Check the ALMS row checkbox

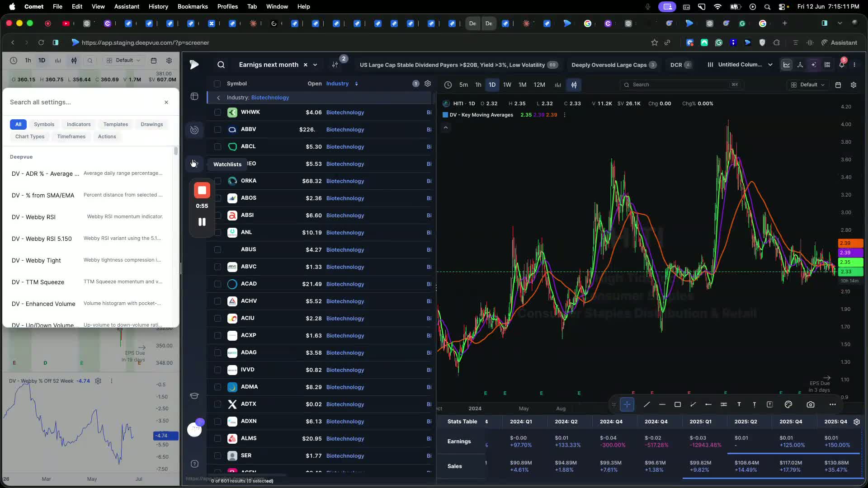coord(217,439)
